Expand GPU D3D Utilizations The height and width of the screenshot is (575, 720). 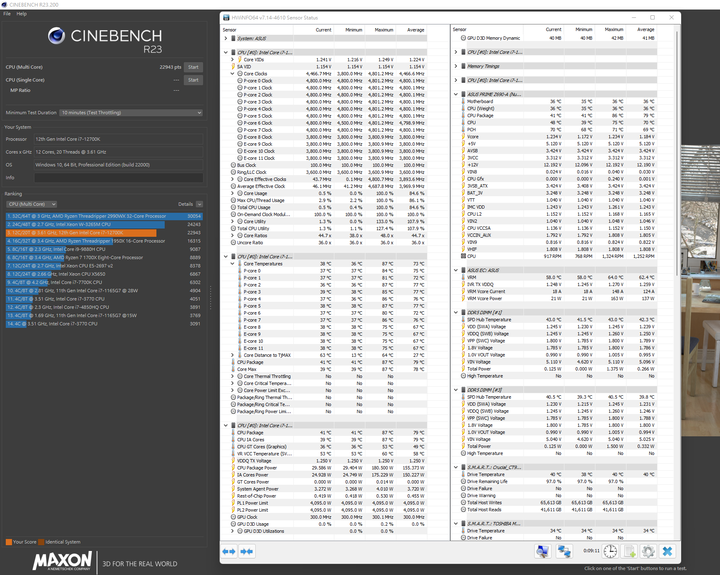point(232,531)
